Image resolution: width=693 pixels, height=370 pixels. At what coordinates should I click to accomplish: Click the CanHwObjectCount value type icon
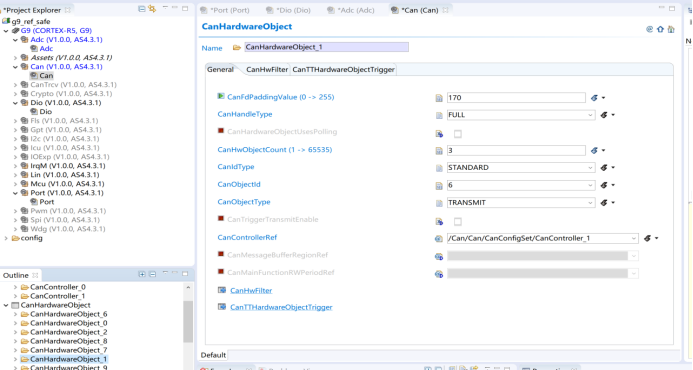click(439, 151)
